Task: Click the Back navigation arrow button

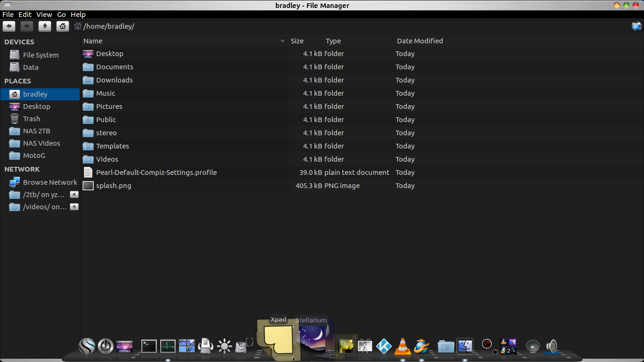Action: click(x=9, y=26)
